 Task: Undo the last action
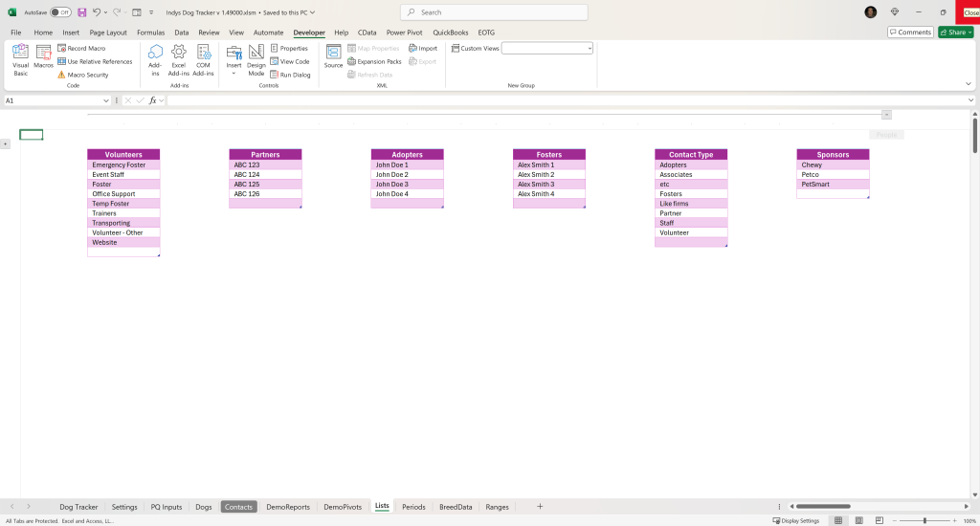(x=97, y=12)
